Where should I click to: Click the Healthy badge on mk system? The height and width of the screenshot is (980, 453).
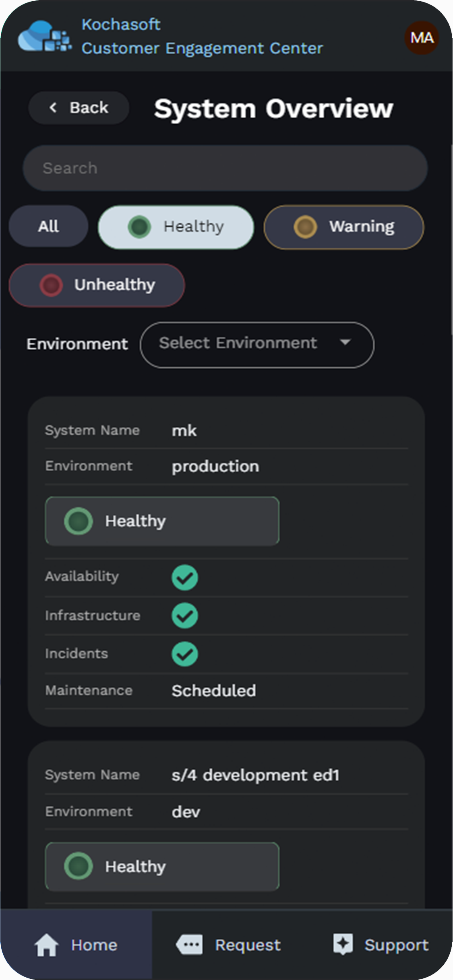pos(162,521)
